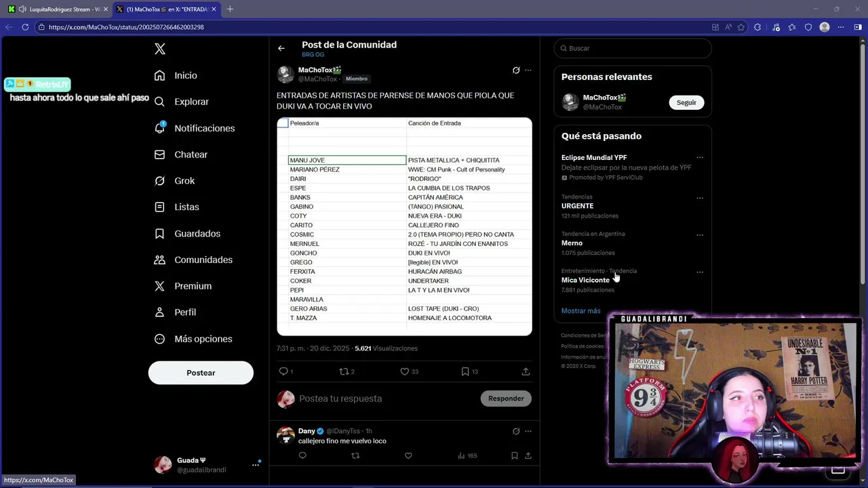This screenshot has width=868, height=488.
Task: Open MaChoTox in Personas relevantes
Action: (604, 98)
